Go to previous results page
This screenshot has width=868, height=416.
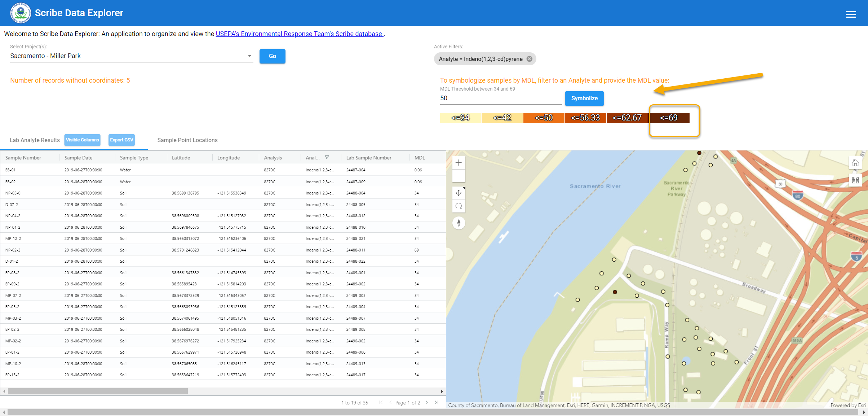[390, 402]
